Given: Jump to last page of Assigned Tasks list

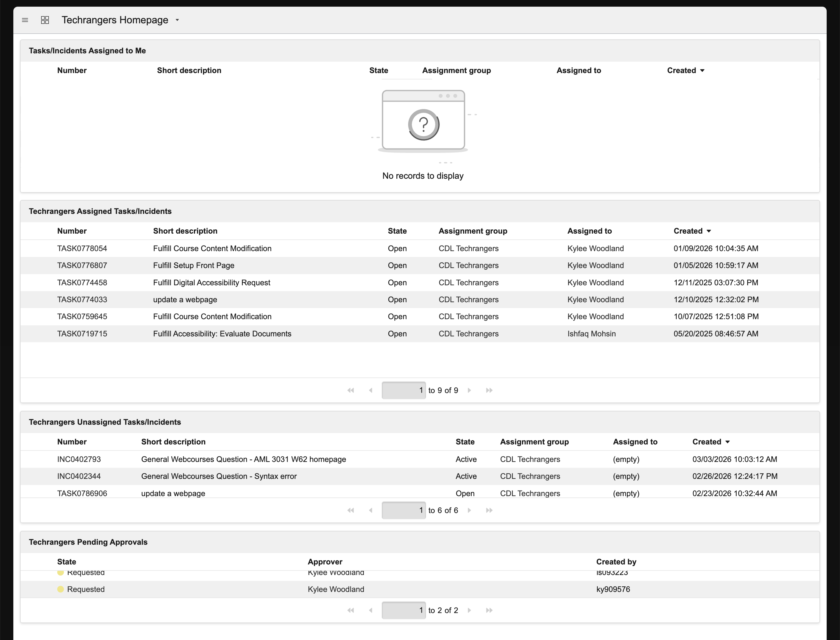Looking at the screenshot, I should (x=489, y=390).
